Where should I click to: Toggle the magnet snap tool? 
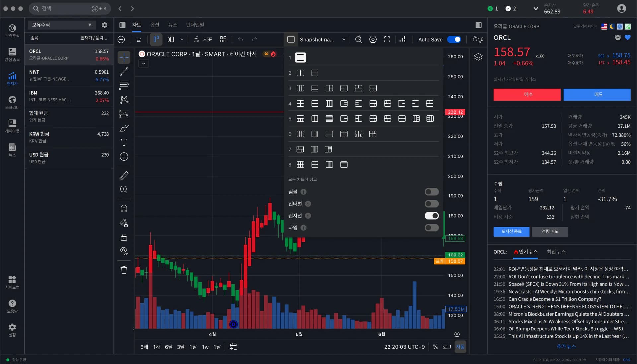point(124,208)
